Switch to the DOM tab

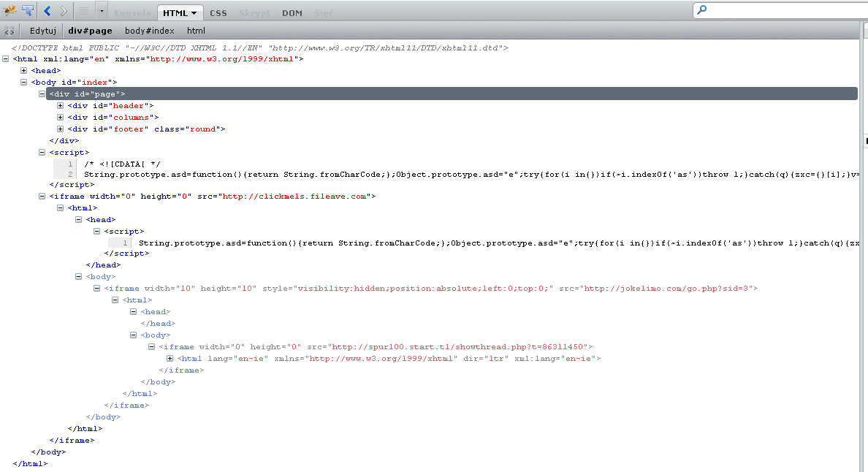tap(292, 13)
